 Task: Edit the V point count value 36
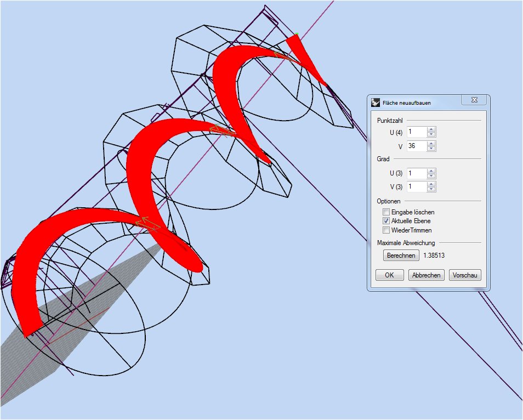click(x=417, y=146)
